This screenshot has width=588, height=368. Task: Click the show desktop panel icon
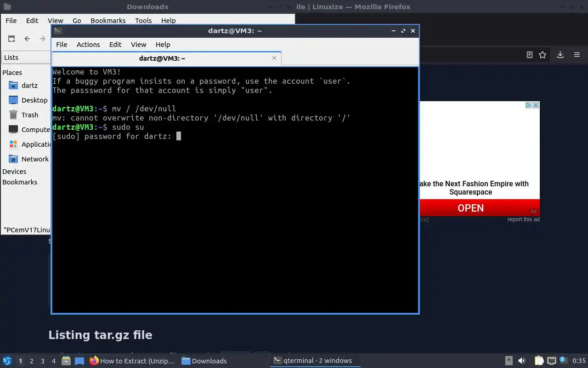(x=79, y=361)
